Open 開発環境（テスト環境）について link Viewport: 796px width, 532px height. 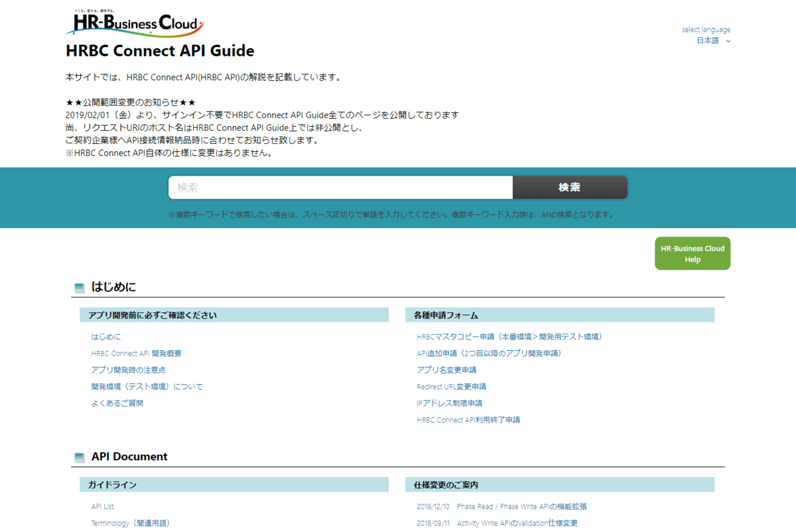click(147, 387)
